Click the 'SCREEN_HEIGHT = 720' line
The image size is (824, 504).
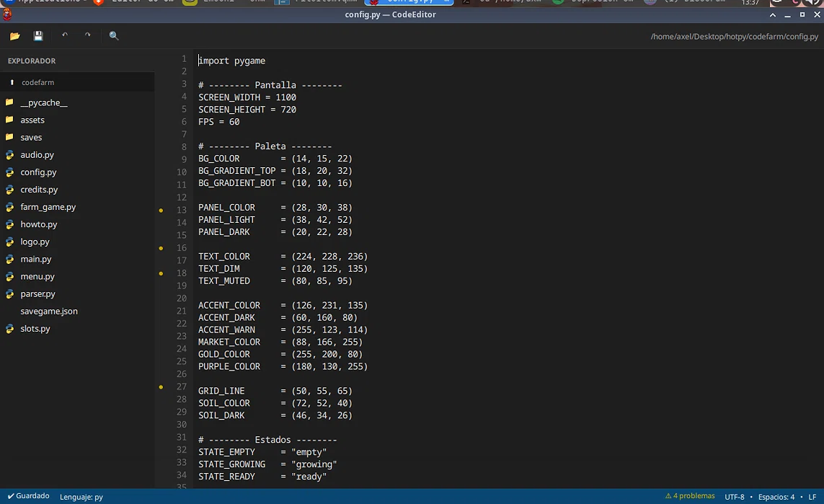tap(247, 110)
